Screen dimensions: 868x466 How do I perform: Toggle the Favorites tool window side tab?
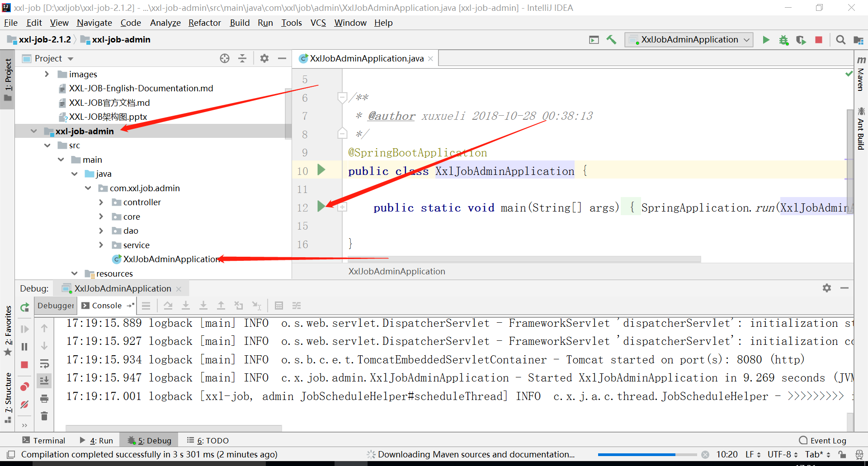[x=8, y=330]
